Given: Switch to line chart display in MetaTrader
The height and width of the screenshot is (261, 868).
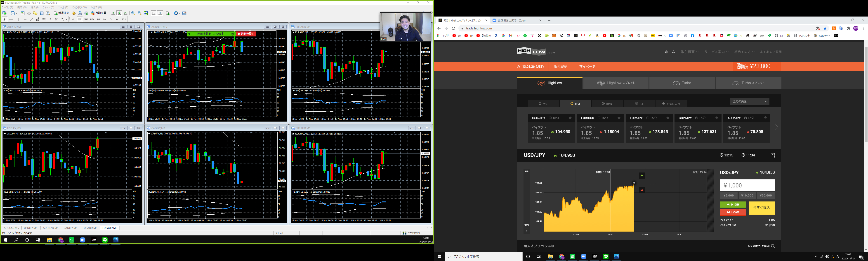Looking at the screenshot, I should click(126, 13).
